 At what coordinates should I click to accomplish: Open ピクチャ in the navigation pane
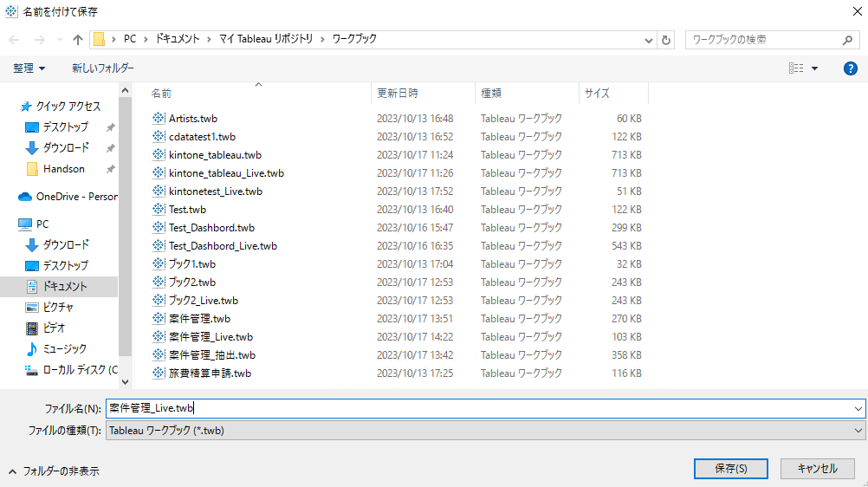pos(58,308)
